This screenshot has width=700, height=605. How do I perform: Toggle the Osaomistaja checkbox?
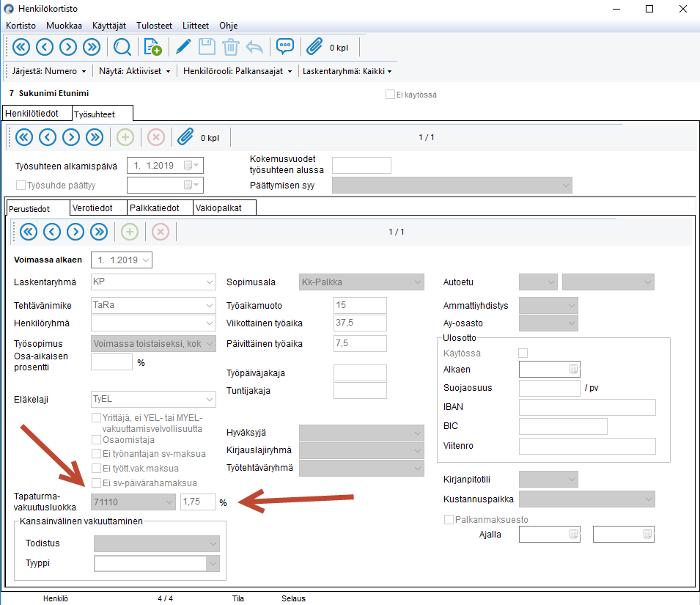96,439
